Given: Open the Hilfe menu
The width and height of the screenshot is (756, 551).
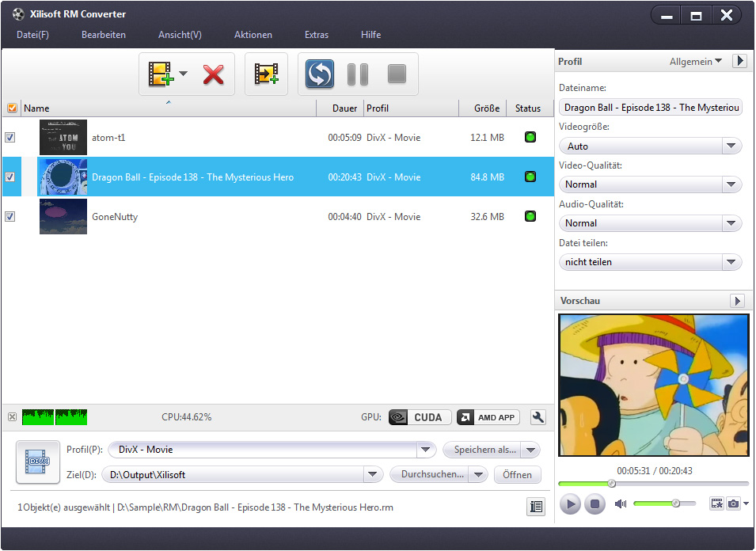Looking at the screenshot, I should click(370, 35).
